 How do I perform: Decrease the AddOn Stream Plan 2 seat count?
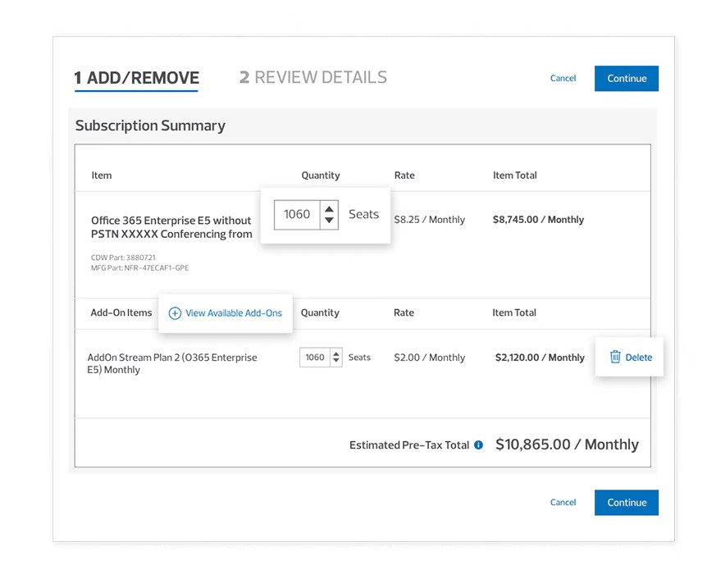[x=336, y=361]
